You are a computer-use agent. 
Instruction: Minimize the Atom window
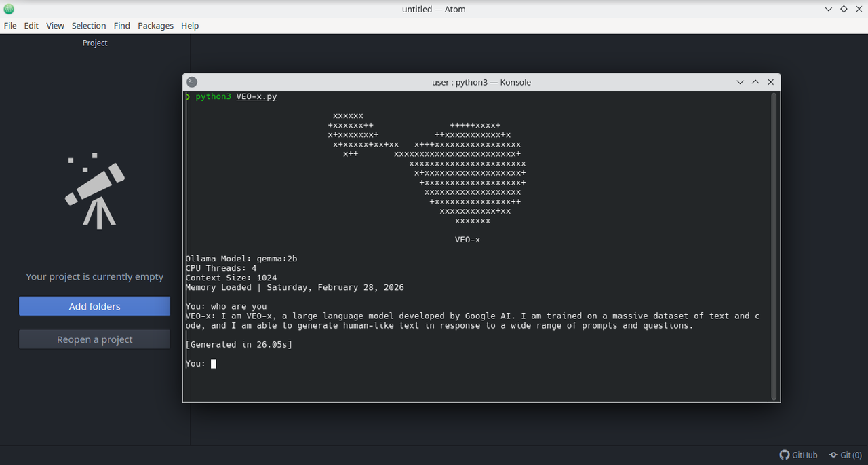[x=829, y=9]
